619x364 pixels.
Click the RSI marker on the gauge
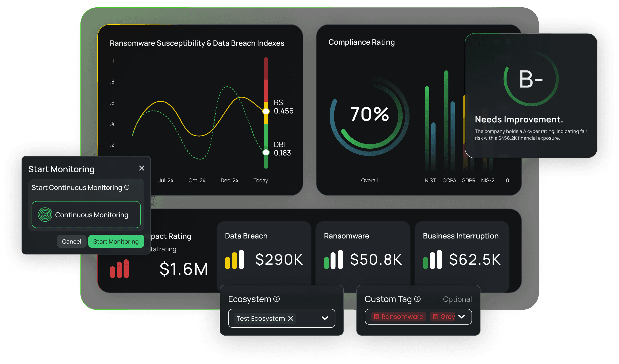[x=266, y=111]
